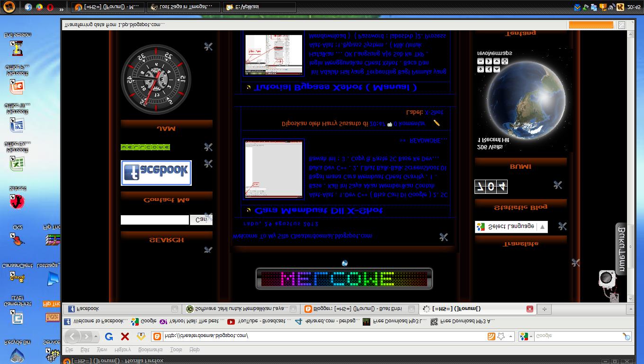Click the magnifier icon in the search box
644x364 pixels.
pyautogui.click(x=626, y=337)
